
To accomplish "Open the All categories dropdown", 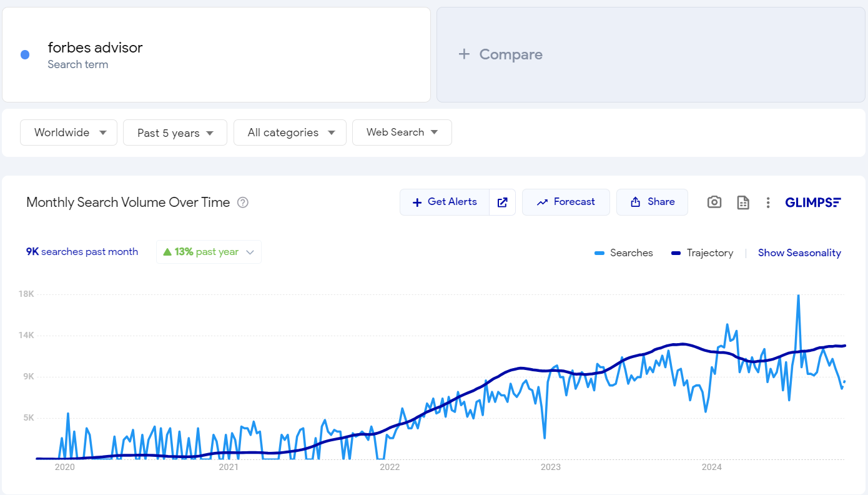I will tap(290, 132).
